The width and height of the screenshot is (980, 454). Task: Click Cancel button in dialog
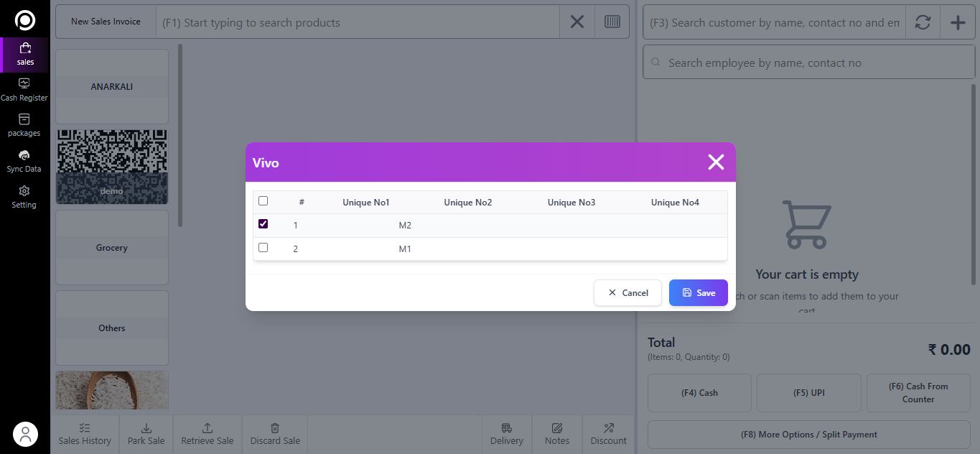point(627,292)
